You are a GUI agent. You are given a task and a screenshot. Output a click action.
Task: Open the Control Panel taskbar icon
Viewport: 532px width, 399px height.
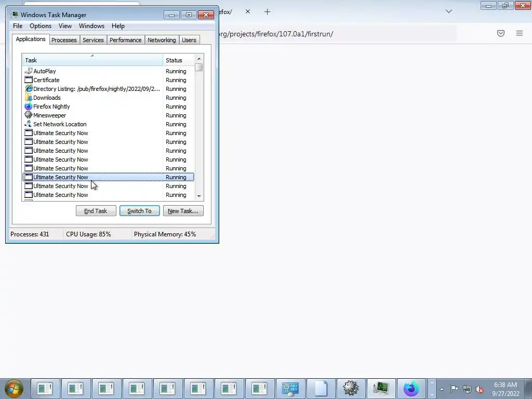tap(290, 389)
